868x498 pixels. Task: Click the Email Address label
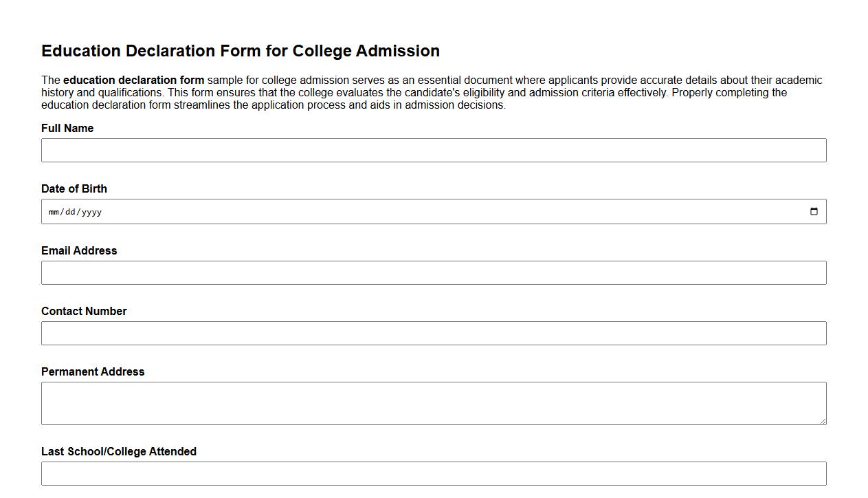(x=79, y=250)
